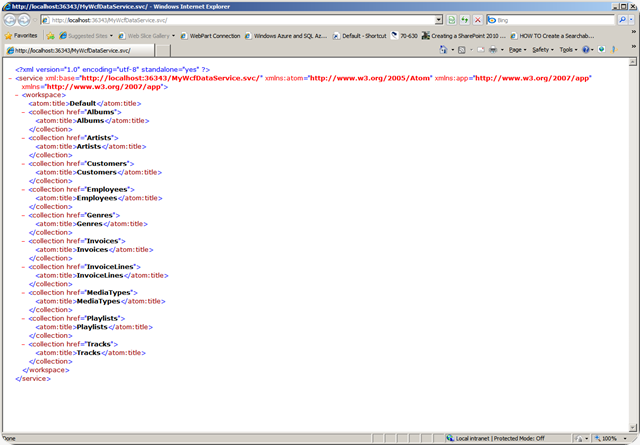
Task: Click the scroll down arrow on scrollbar
Action: [633, 428]
